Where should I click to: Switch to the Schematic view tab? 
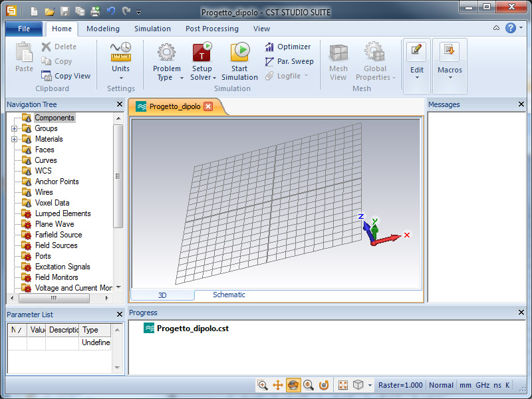(229, 295)
